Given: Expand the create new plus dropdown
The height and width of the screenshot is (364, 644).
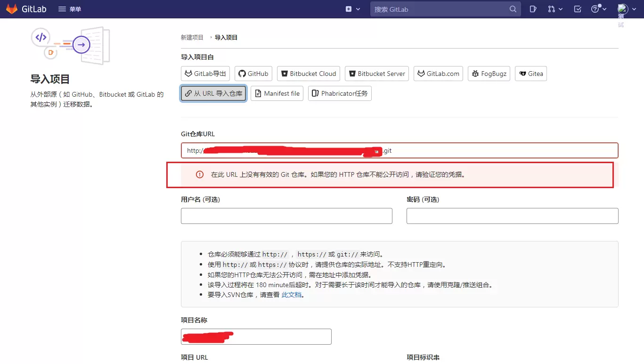Looking at the screenshot, I should point(353,9).
